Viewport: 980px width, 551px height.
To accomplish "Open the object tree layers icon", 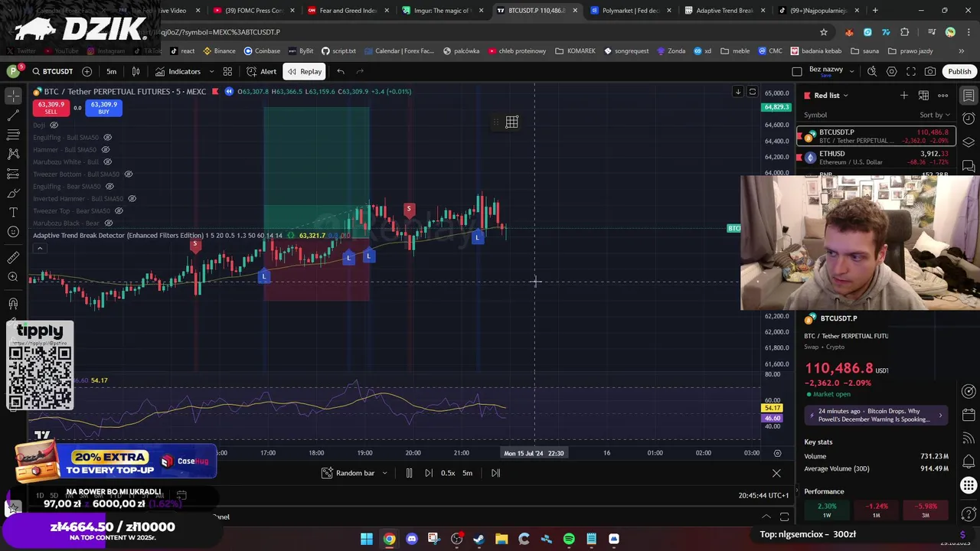I will click(x=969, y=142).
